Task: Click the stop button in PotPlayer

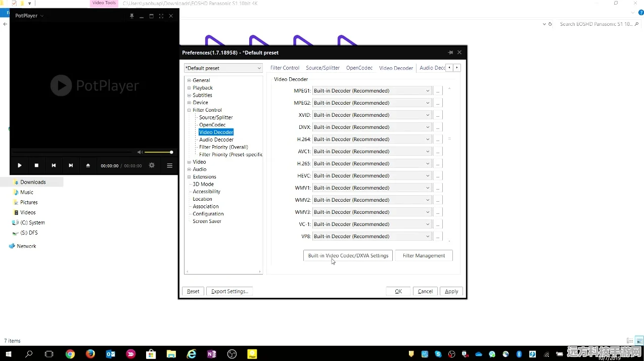Action: point(36,165)
